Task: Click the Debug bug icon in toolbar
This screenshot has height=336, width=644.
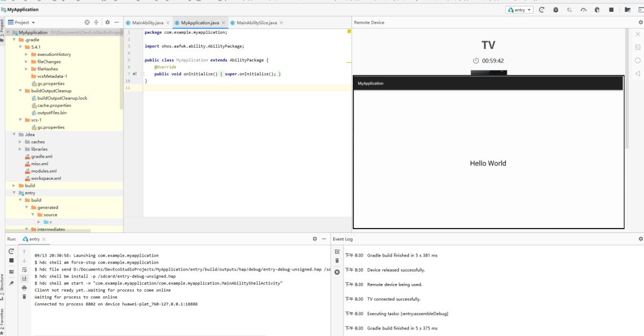Action: (555, 10)
